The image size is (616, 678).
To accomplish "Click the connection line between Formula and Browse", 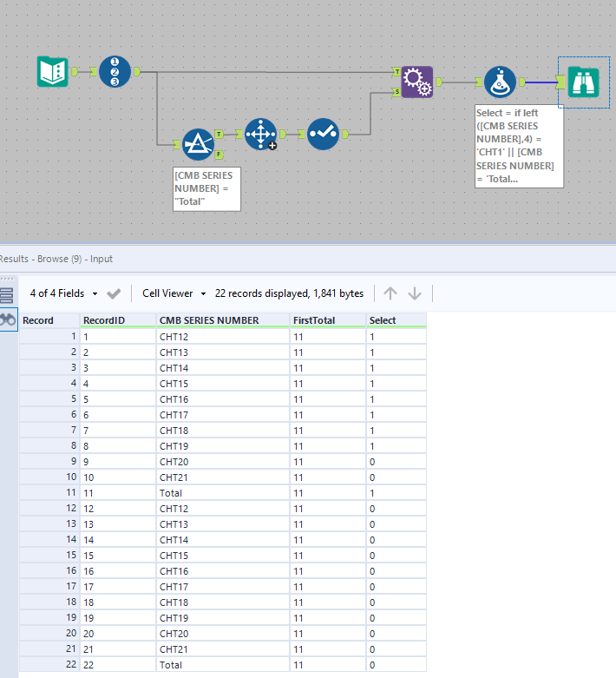I will pos(541,82).
